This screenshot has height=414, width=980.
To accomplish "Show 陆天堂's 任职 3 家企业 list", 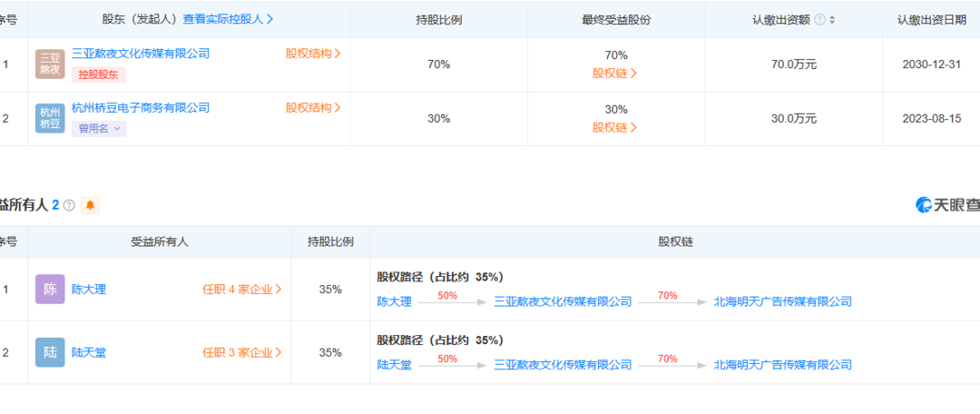I will pyautogui.click(x=241, y=352).
